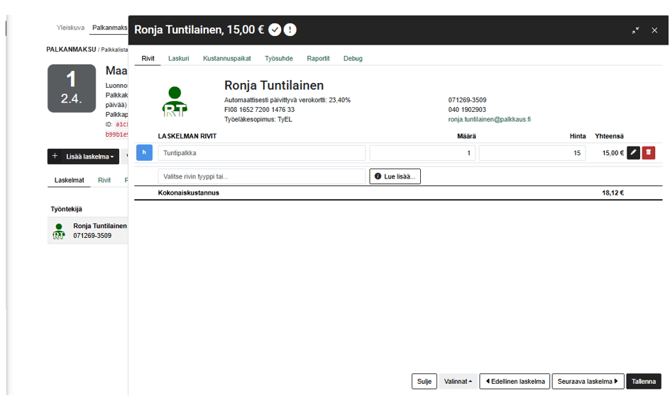This screenshot has width=670, height=398.
Task: Click the Kokonaiskustannus label
Action: pos(188,193)
